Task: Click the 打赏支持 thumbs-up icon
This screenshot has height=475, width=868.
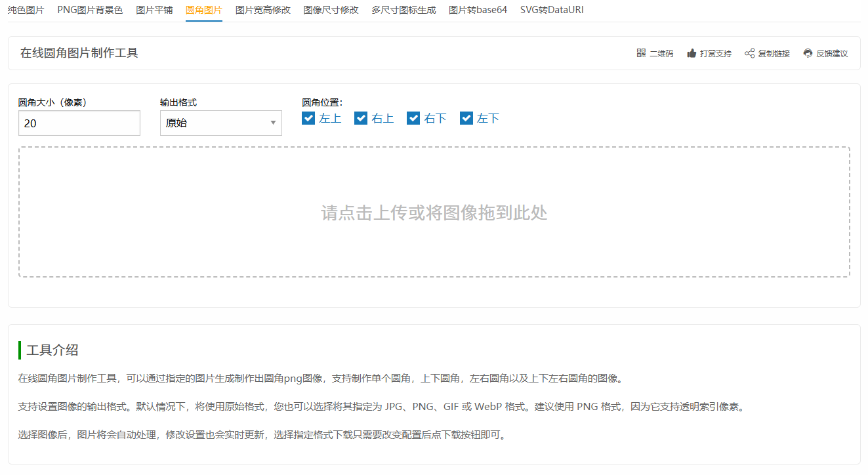Action: coord(691,53)
